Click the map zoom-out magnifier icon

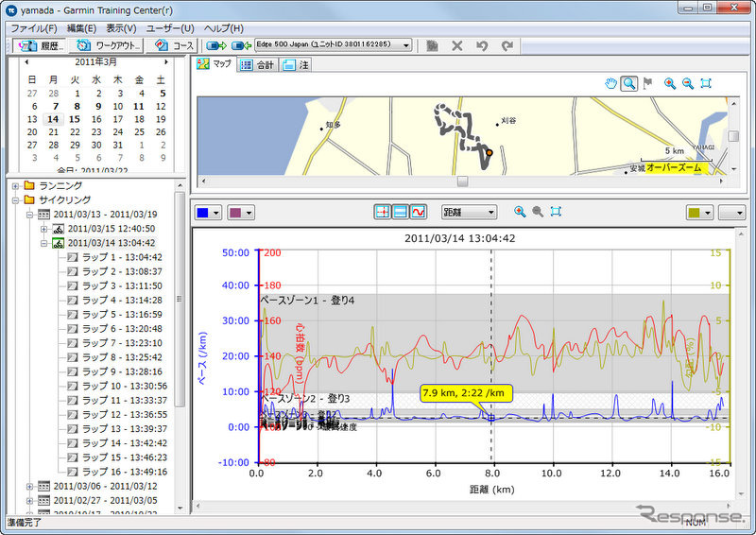click(688, 83)
